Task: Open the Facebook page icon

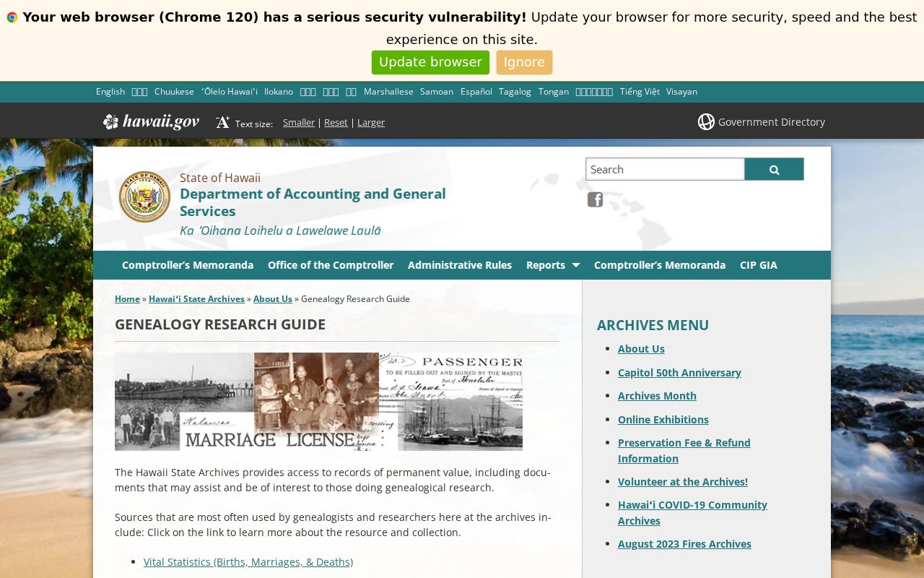Action: tap(595, 199)
